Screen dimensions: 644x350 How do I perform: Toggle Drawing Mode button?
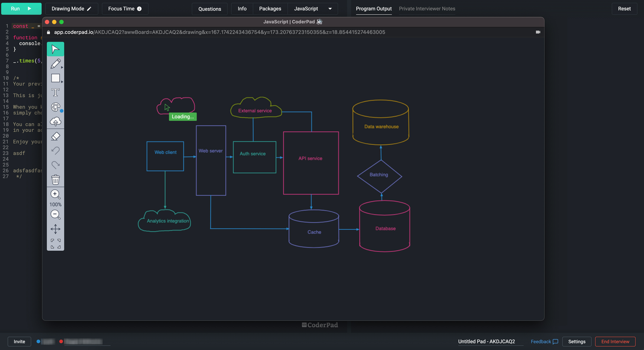(x=71, y=9)
